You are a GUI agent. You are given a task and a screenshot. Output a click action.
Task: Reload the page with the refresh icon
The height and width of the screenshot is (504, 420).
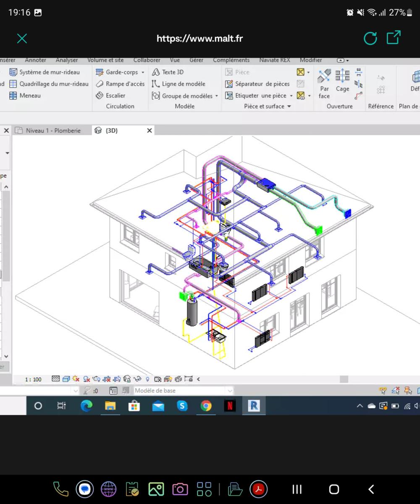tap(370, 39)
